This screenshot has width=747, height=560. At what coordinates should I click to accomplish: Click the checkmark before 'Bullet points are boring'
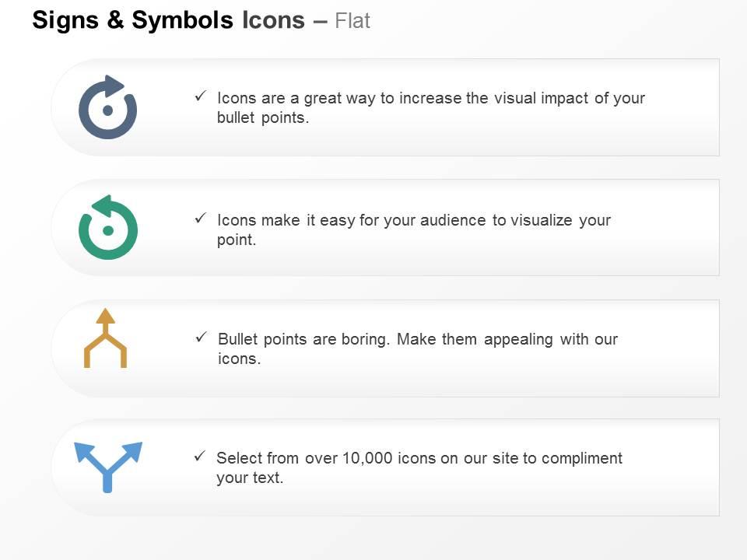[202, 337]
